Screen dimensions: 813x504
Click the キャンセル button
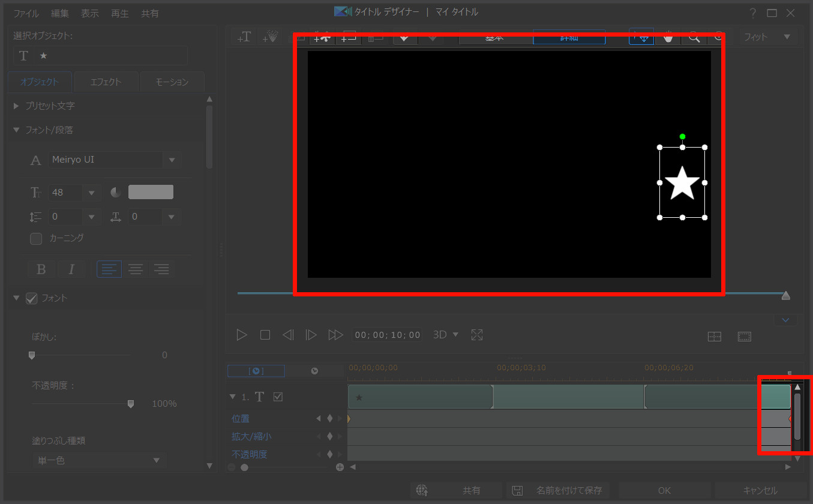pyautogui.click(x=760, y=490)
